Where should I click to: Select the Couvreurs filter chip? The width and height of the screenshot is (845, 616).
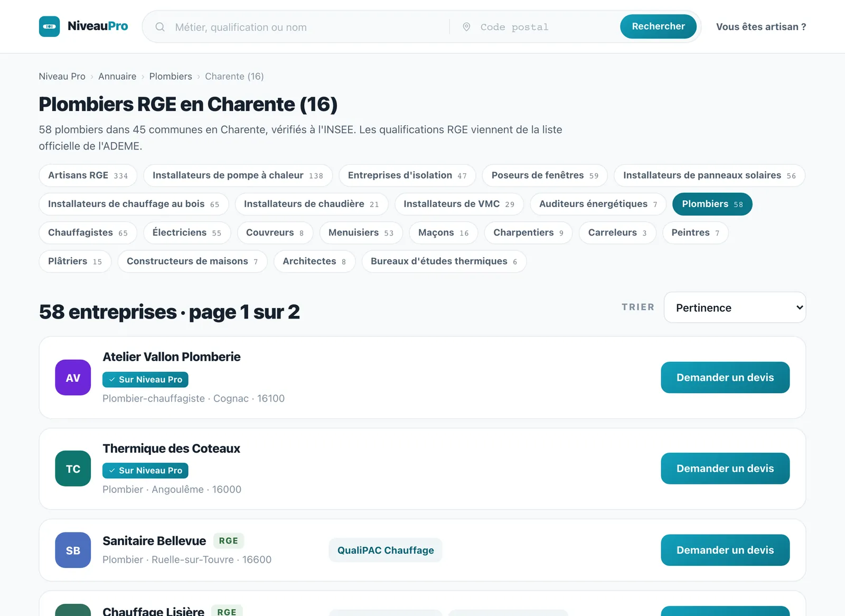click(x=275, y=232)
